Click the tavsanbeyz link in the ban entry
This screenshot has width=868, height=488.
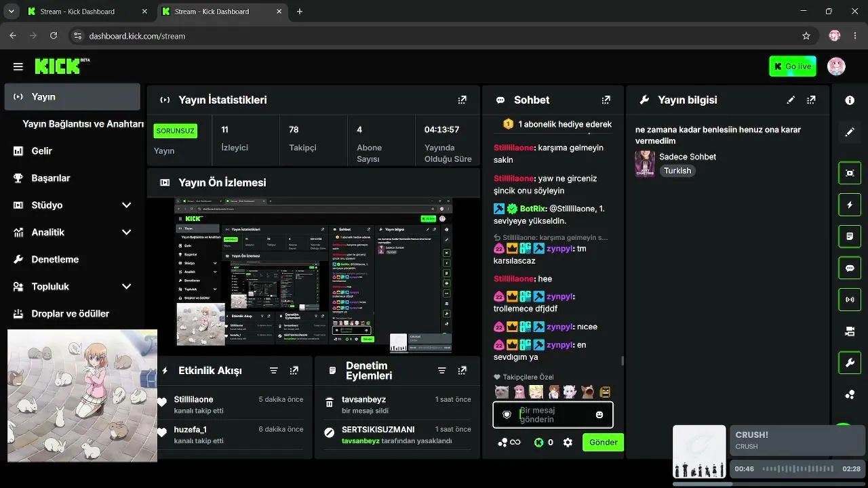tap(361, 441)
